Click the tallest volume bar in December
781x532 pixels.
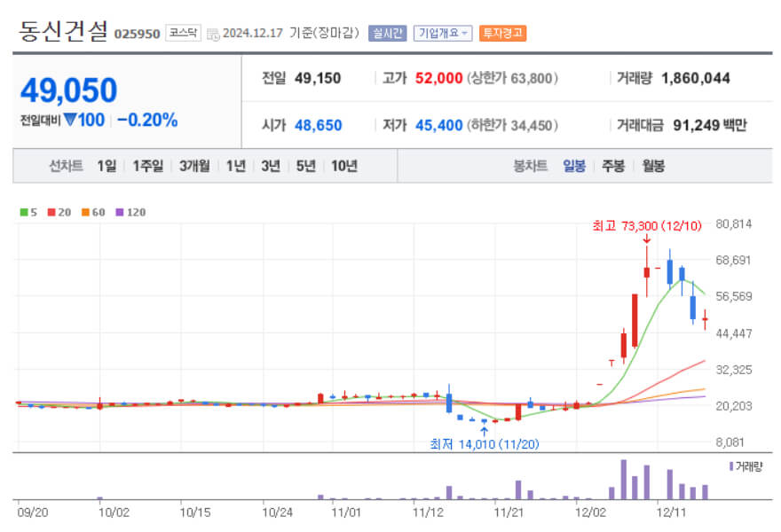pyautogui.click(x=623, y=480)
